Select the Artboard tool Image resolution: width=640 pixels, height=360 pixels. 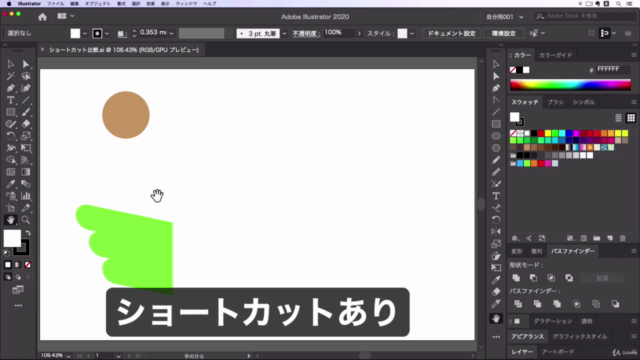click(11, 208)
